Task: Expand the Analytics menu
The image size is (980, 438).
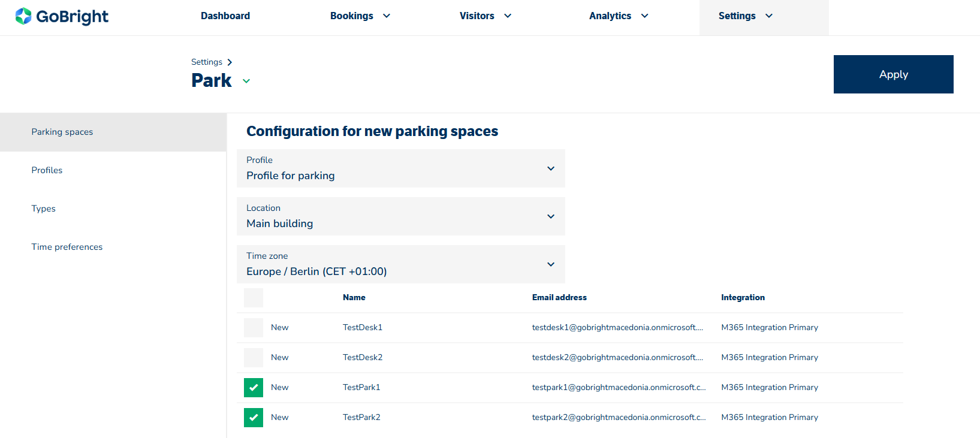Action: point(618,16)
